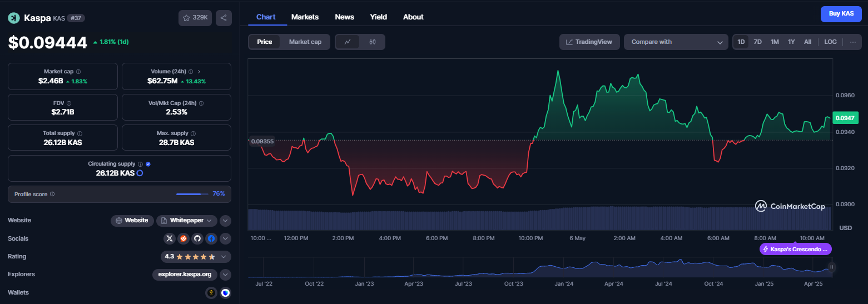Click the share icon next to watchlist

click(224, 18)
